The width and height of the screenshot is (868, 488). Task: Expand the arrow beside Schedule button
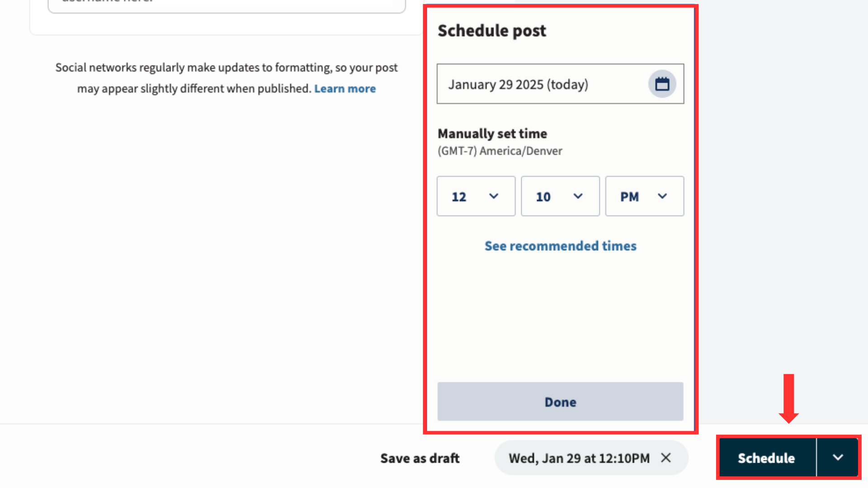pos(837,457)
